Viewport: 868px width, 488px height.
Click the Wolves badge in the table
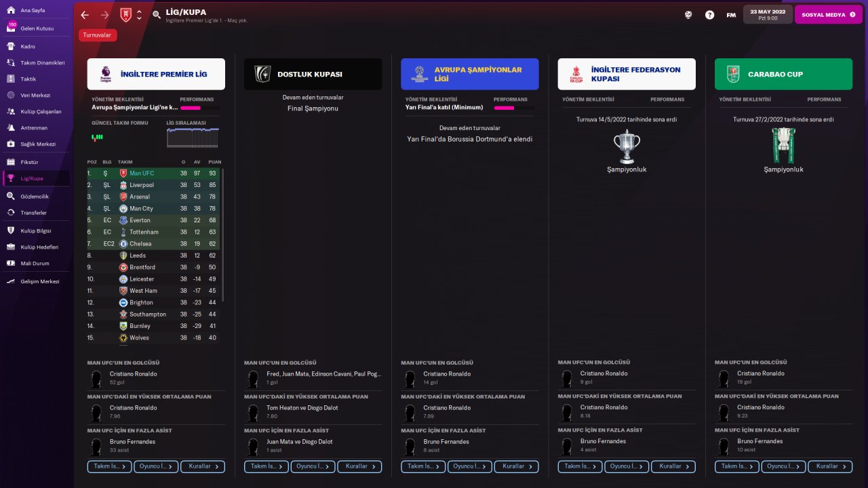123,338
